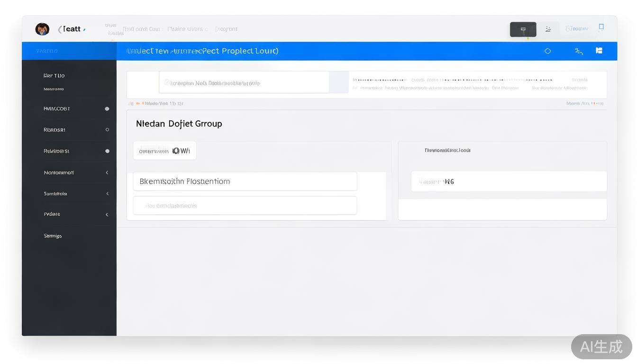Expand the Nottommon sidebar section chevron
This screenshot has height=364, width=637.
(x=107, y=173)
